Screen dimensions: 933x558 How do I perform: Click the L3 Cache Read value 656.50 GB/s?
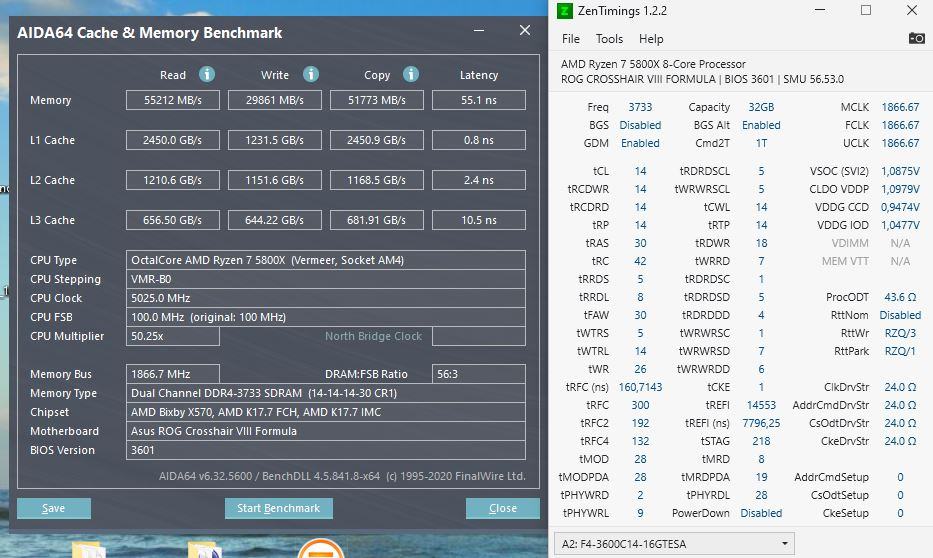173,220
